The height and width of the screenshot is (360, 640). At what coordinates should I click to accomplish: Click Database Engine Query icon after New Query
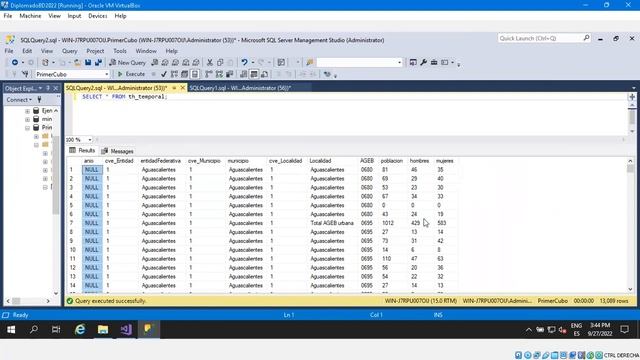coord(154,62)
